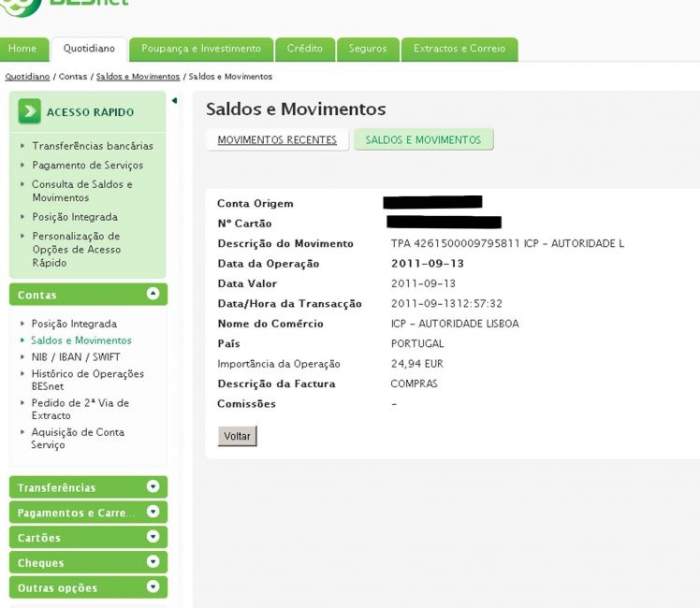
Task: Open Transferências bancárias quick link
Action: [x=93, y=146]
